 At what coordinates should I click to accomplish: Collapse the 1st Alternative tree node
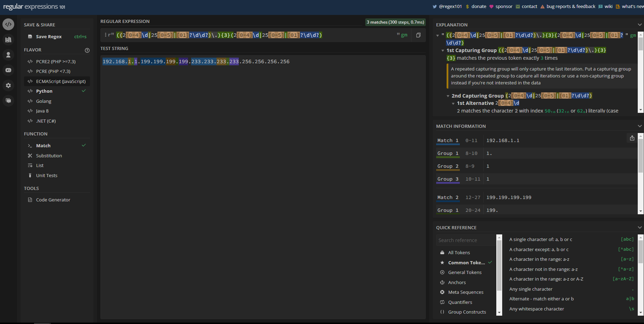[453, 103]
